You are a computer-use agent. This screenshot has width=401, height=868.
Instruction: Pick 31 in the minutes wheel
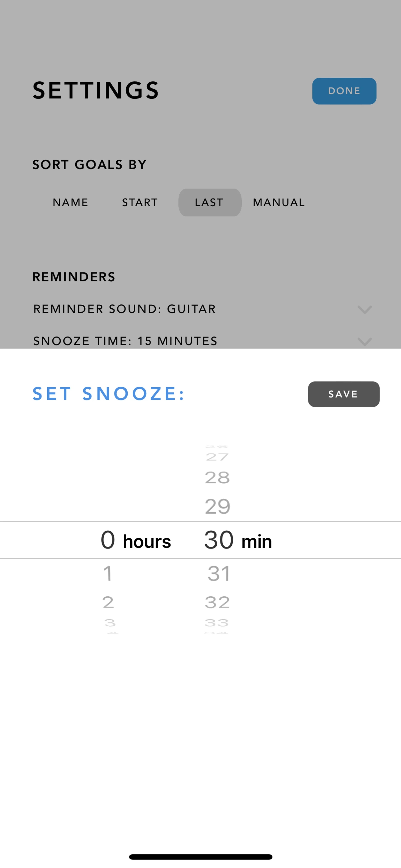219,574
